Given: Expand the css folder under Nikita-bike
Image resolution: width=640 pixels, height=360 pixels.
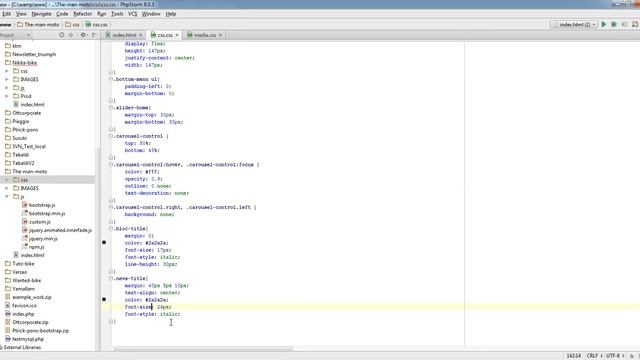Looking at the screenshot, I should coord(7,71).
